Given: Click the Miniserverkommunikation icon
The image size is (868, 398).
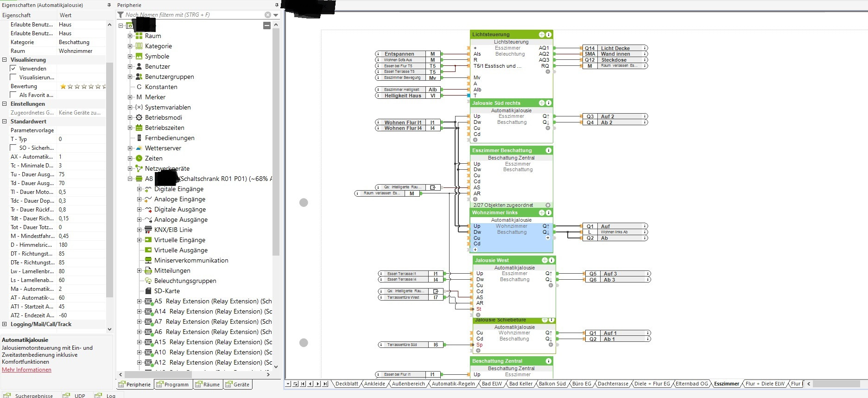Looking at the screenshot, I should point(148,260).
